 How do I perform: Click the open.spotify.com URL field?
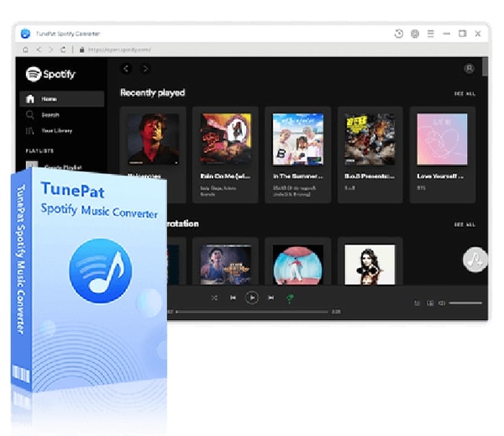119,50
